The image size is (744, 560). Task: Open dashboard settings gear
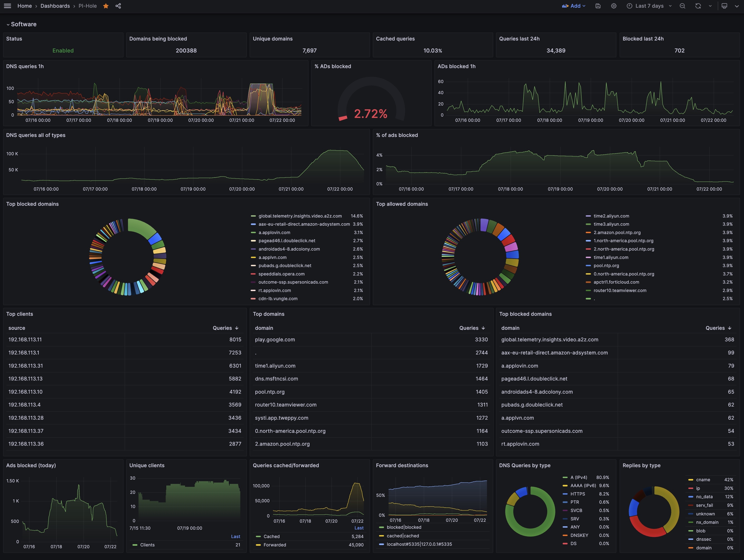pos(614,6)
